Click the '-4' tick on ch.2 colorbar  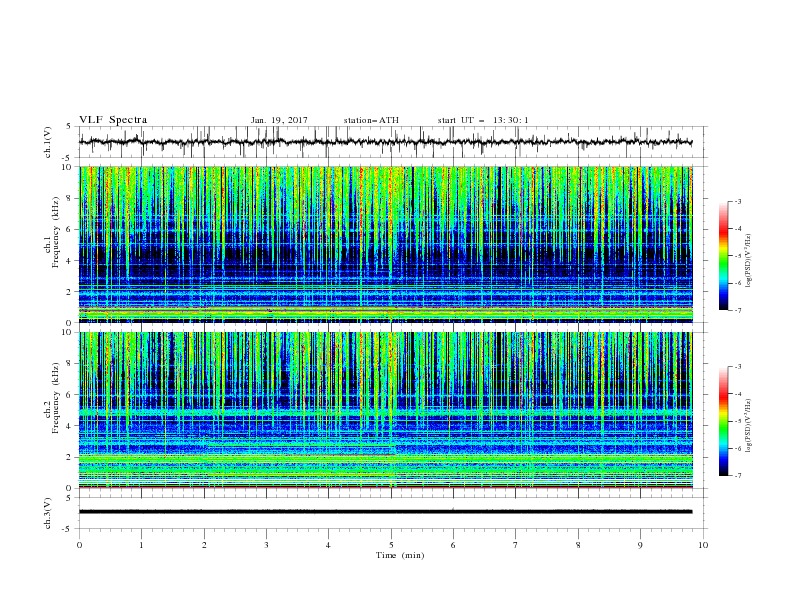pos(737,394)
